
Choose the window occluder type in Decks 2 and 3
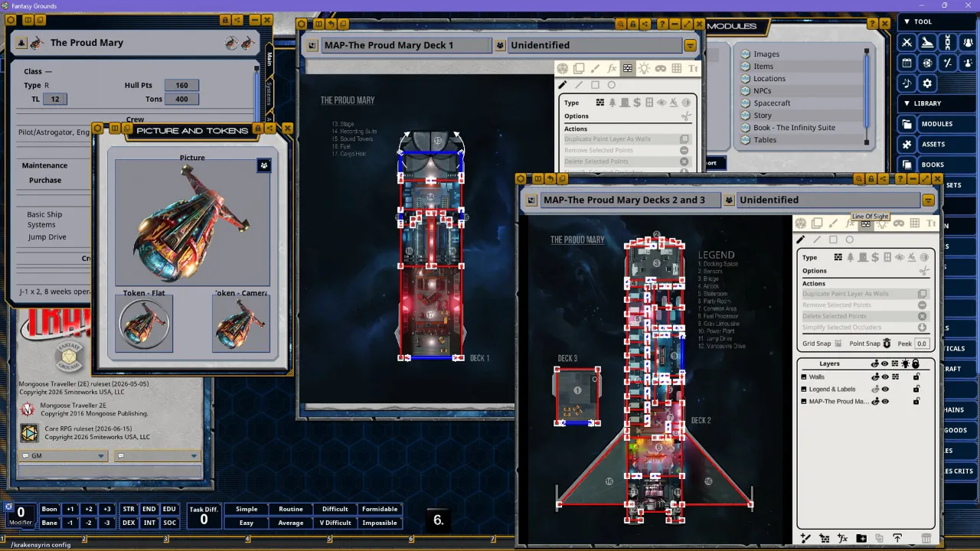click(887, 257)
